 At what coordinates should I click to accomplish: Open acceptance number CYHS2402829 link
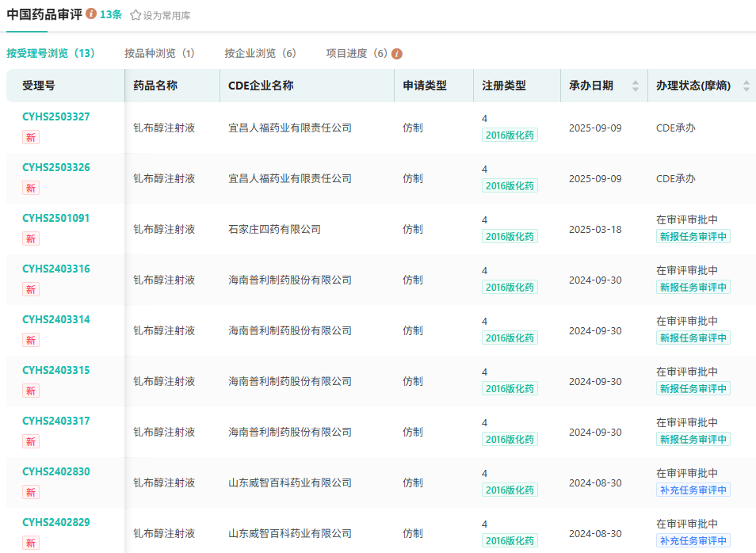pos(56,522)
